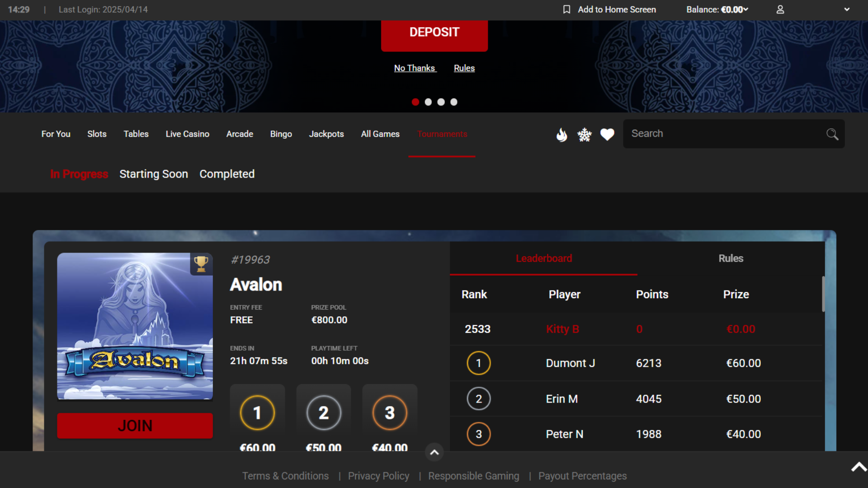Open the banner Rules link
Viewport: 868px width, 488px height.
[x=464, y=68]
